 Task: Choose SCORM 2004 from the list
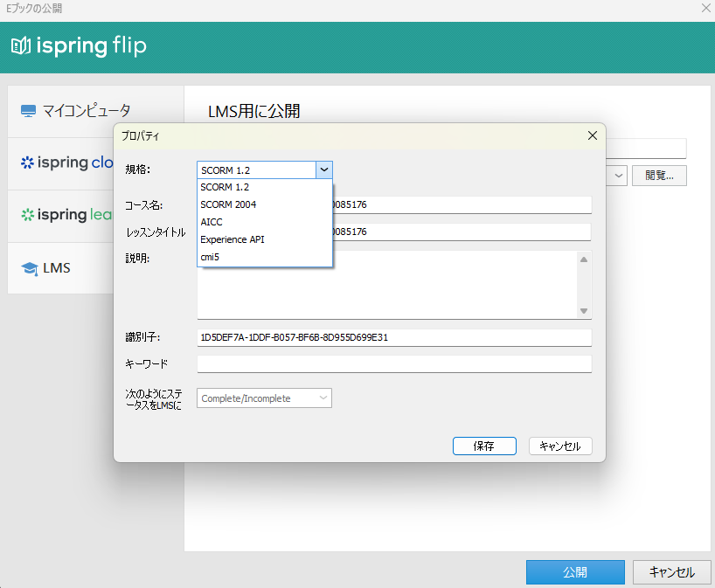click(x=265, y=204)
